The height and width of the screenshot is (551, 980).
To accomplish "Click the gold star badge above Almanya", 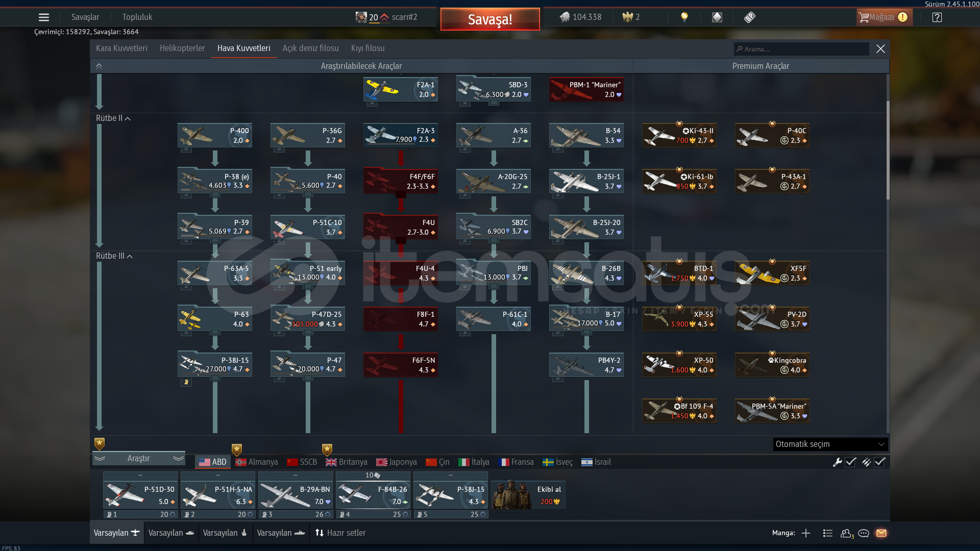I will (236, 449).
